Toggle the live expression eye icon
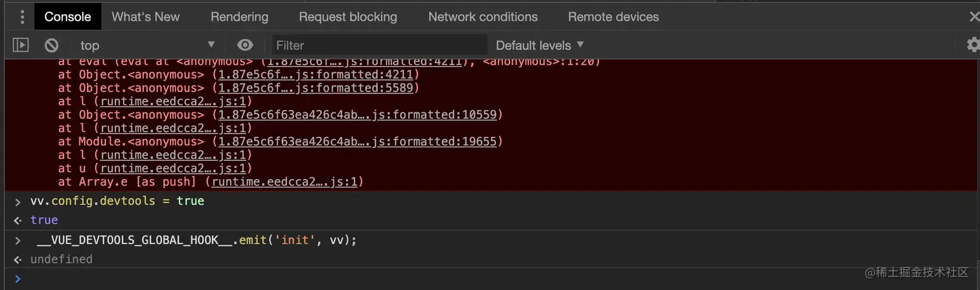This screenshot has height=290, width=980. pos(245,45)
